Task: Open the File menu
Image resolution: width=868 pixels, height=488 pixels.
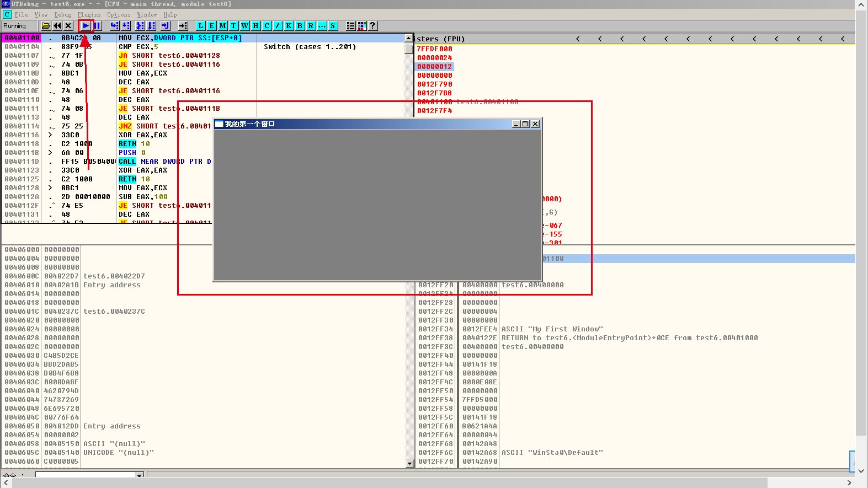Action: [21, 15]
